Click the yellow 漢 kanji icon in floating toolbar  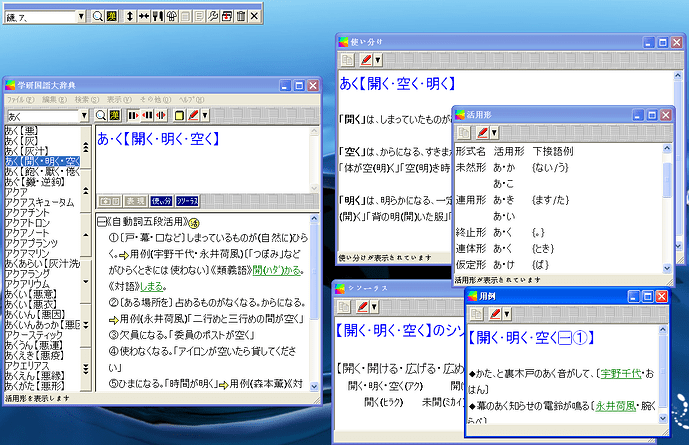pos(112,16)
